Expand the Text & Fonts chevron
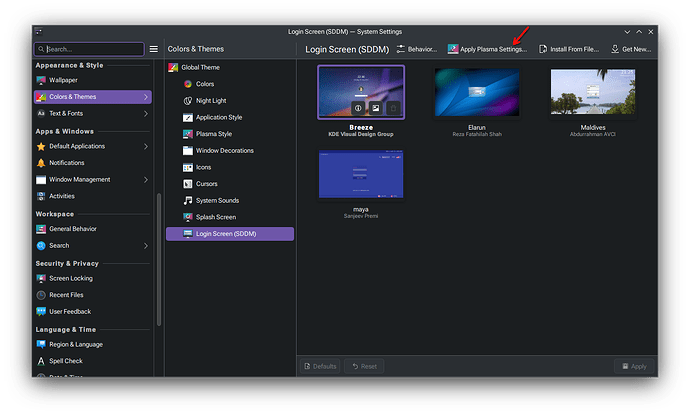The image size is (690, 415). pyautogui.click(x=146, y=114)
